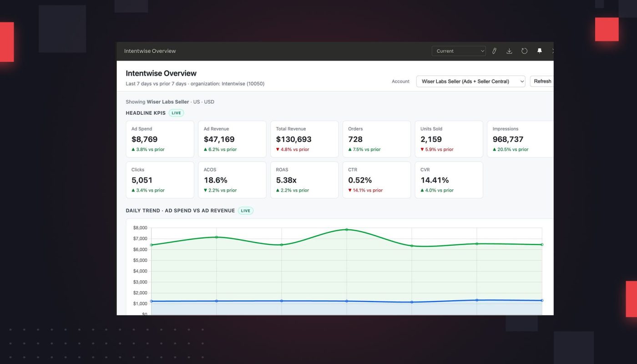Expand the Account dropdown chevron
The width and height of the screenshot is (637, 364).
[521, 81]
